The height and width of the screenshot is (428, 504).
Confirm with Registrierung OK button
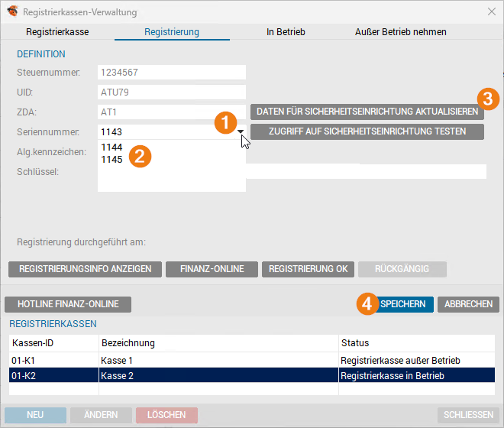click(308, 269)
